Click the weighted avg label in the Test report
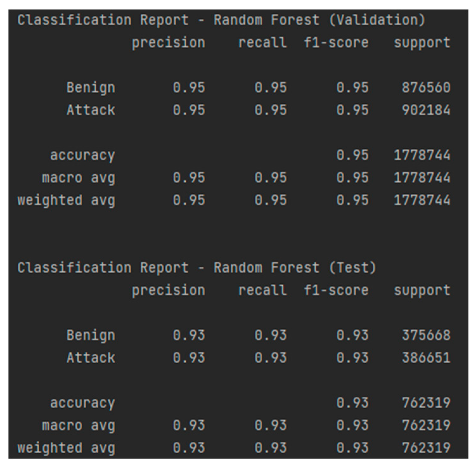476x467 pixels. point(66,448)
